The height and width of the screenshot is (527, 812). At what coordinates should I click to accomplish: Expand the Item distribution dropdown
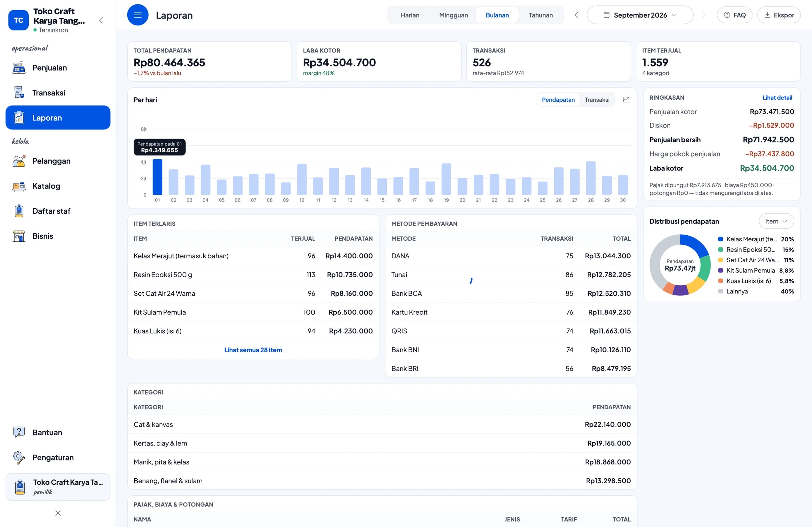[776, 221]
